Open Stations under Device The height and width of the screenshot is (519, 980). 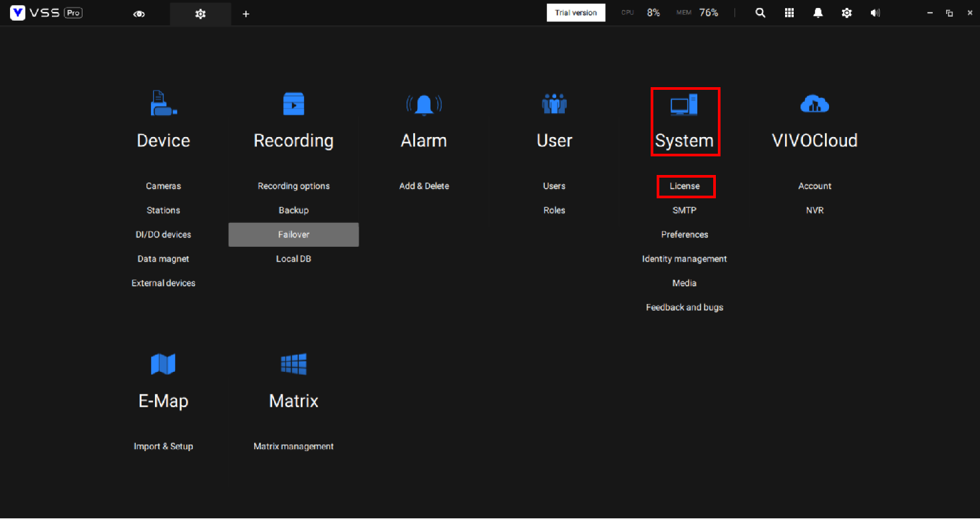(163, 210)
